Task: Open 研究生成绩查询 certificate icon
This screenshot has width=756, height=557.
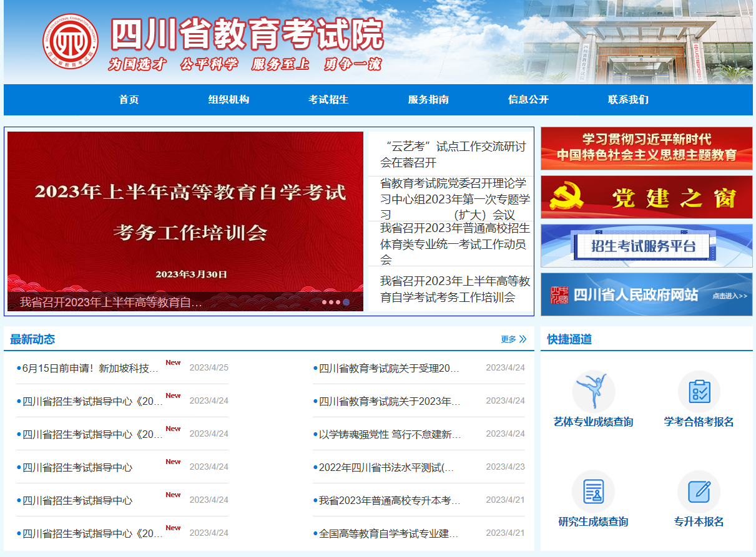Action: click(x=593, y=492)
